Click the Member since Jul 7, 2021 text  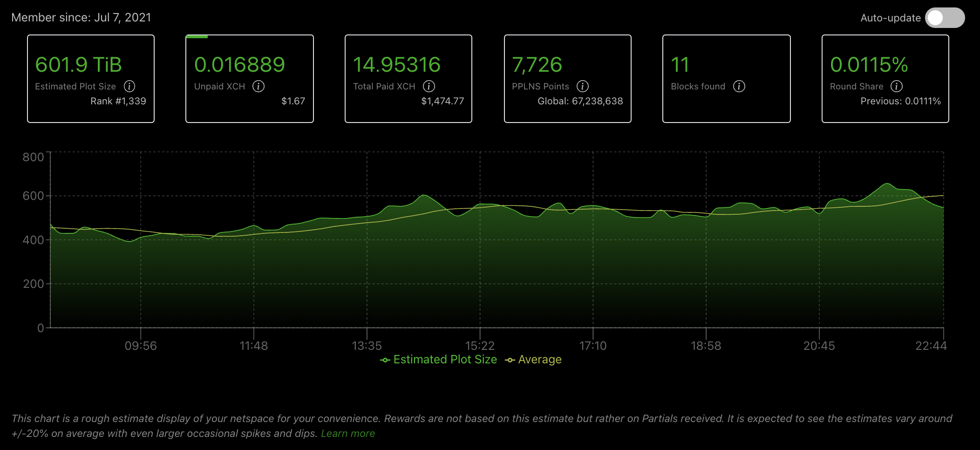click(x=81, y=18)
